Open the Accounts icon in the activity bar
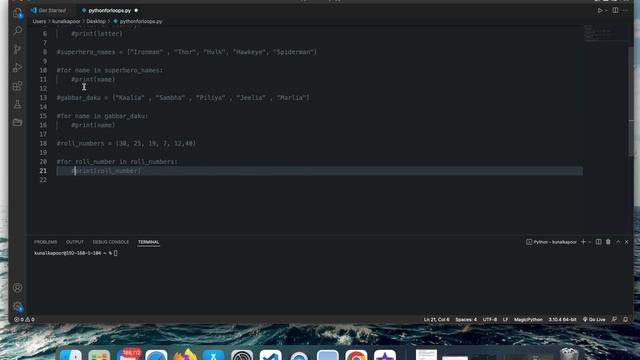The height and width of the screenshot is (360, 640). click(18, 288)
